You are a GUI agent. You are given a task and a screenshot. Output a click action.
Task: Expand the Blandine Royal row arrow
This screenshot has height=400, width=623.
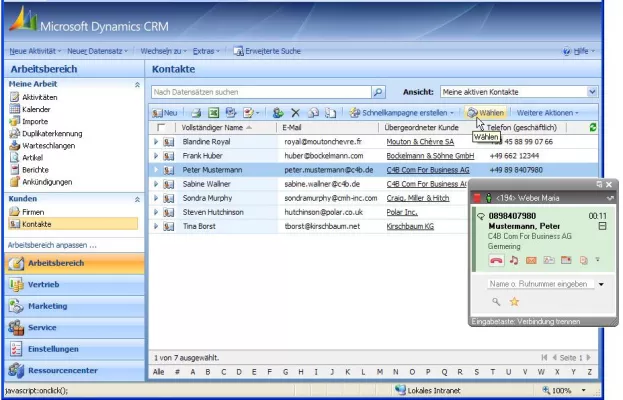click(x=156, y=142)
